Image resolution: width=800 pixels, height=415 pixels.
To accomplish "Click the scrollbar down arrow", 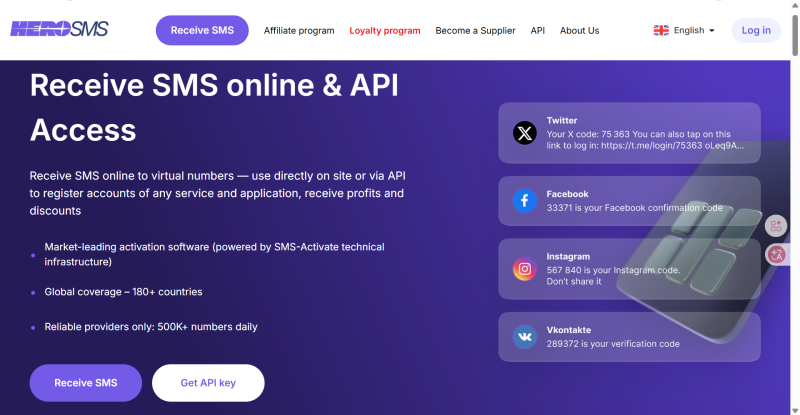I will point(795,410).
